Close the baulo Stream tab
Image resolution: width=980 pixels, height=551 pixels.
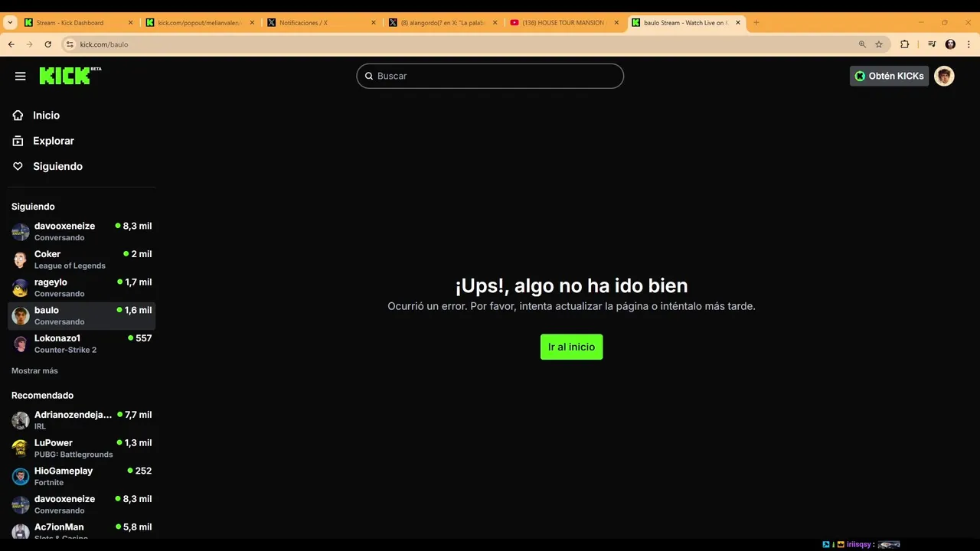click(x=738, y=23)
